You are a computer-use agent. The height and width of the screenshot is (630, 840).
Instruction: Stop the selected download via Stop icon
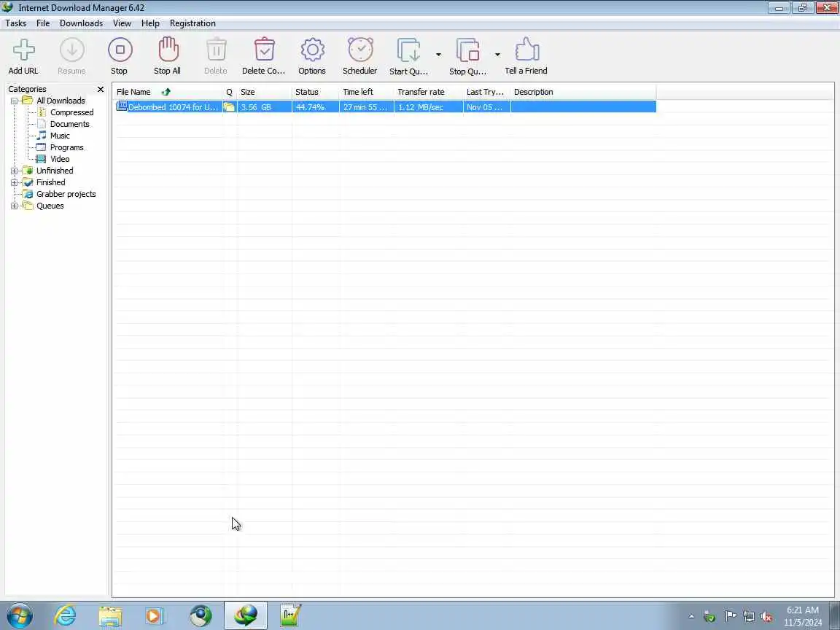pyautogui.click(x=120, y=50)
